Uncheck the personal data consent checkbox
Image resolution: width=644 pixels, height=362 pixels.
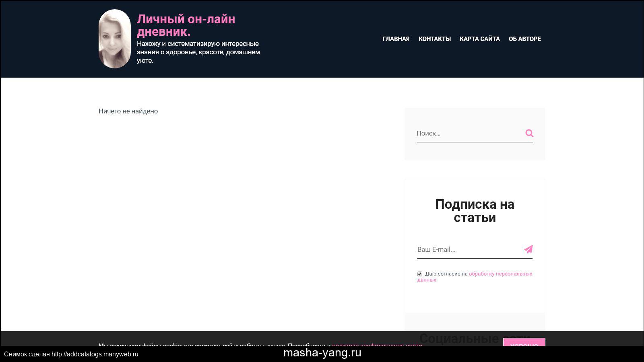coord(420,274)
